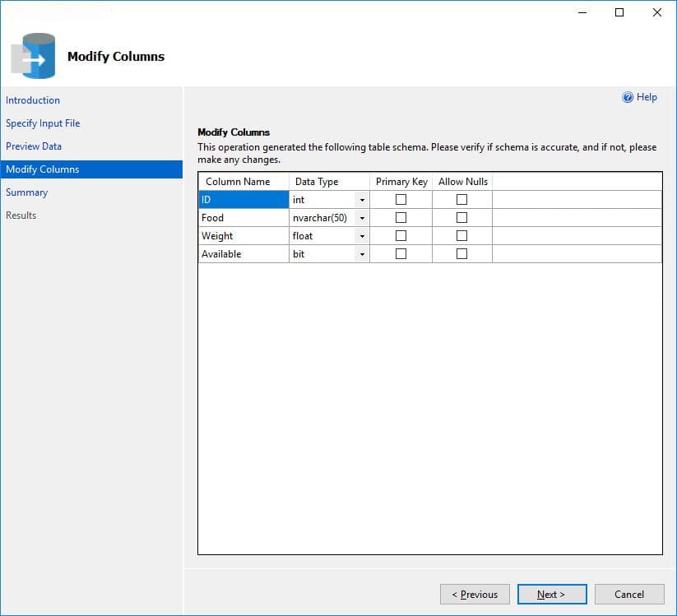Go to the Introduction step
This screenshot has height=616, width=677.
33,100
